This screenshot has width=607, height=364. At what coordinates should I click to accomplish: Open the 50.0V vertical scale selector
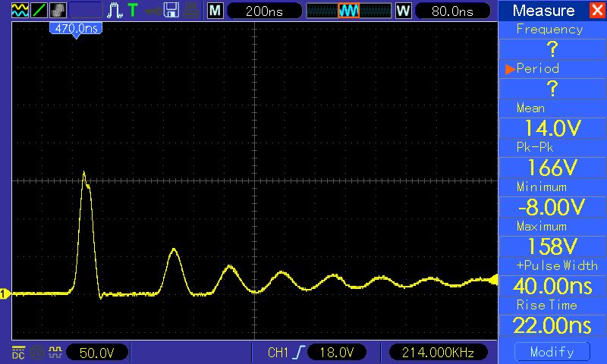[x=97, y=353]
